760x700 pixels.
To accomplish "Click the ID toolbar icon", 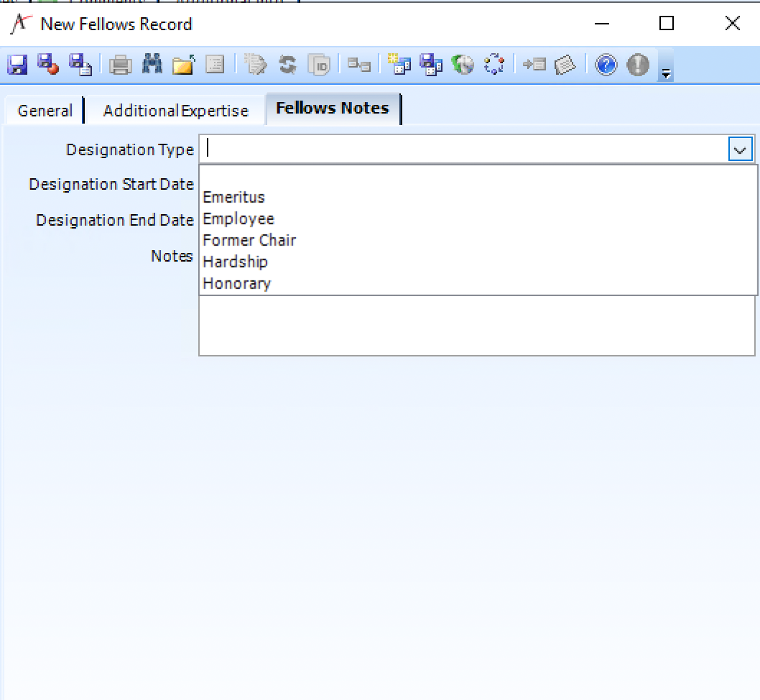I will tap(319, 65).
